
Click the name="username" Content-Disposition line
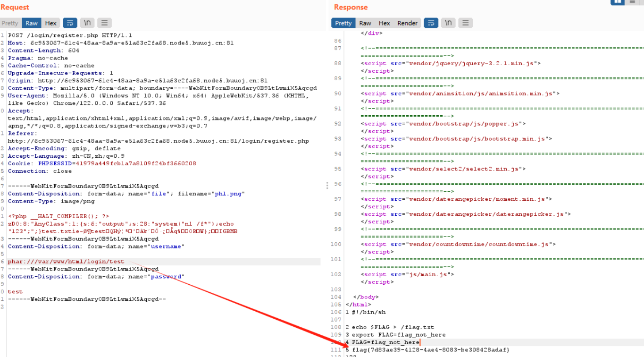(x=96, y=246)
